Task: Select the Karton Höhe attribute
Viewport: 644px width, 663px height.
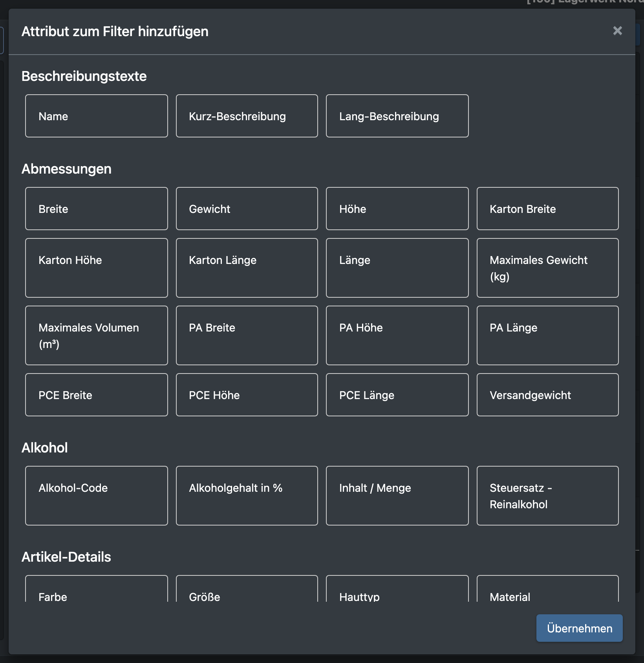Action: pyautogui.click(x=97, y=268)
